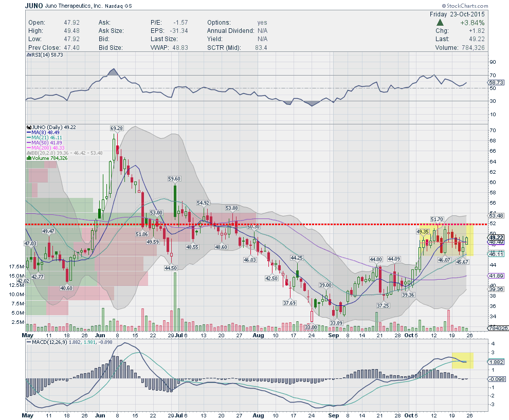Click the 51.70 October high label
The image size is (509, 420).
pyautogui.click(x=437, y=220)
